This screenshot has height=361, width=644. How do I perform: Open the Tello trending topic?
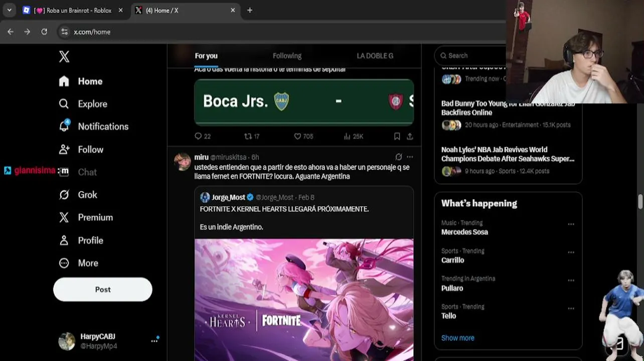pos(448,316)
